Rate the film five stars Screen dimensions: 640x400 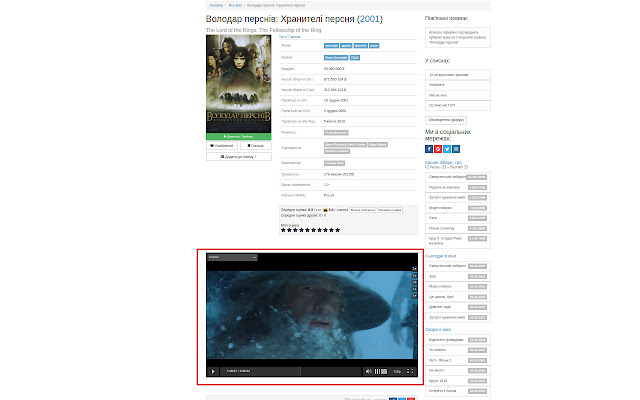(307, 230)
